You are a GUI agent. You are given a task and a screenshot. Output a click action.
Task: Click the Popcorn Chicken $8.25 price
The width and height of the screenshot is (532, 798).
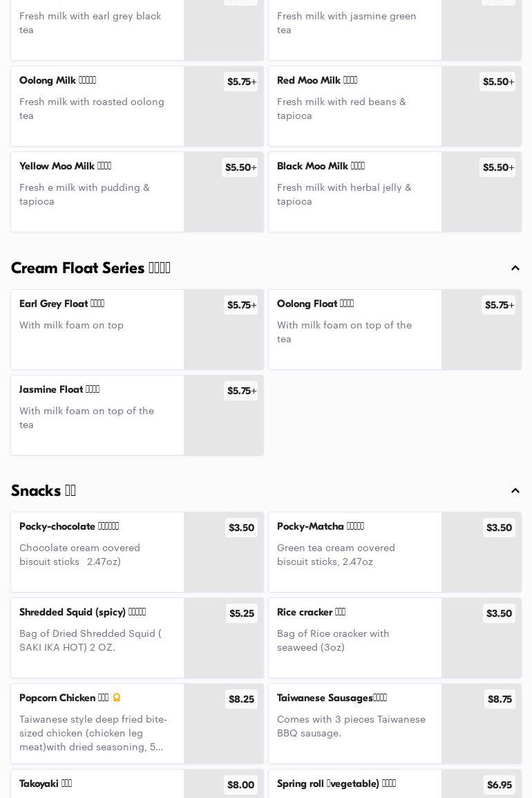[241, 699]
